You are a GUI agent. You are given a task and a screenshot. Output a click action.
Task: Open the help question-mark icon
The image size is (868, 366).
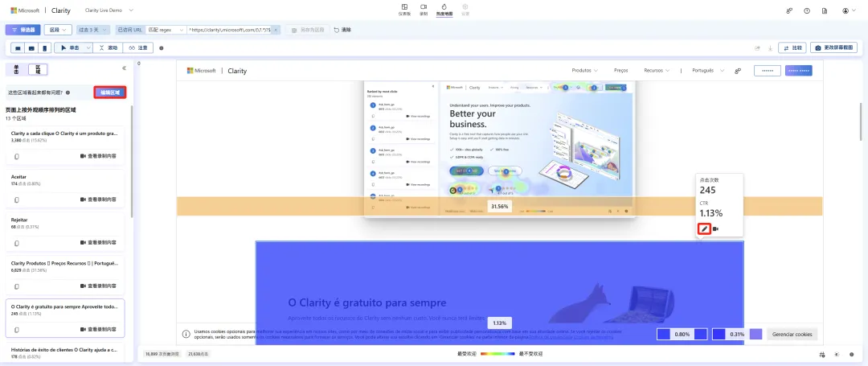(x=807, y=10)
